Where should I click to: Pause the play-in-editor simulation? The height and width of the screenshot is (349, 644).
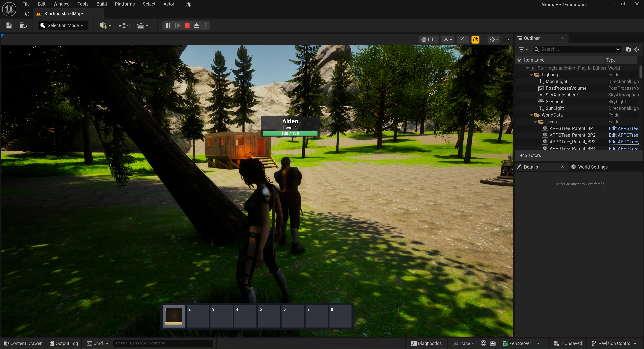coord(168,25)
